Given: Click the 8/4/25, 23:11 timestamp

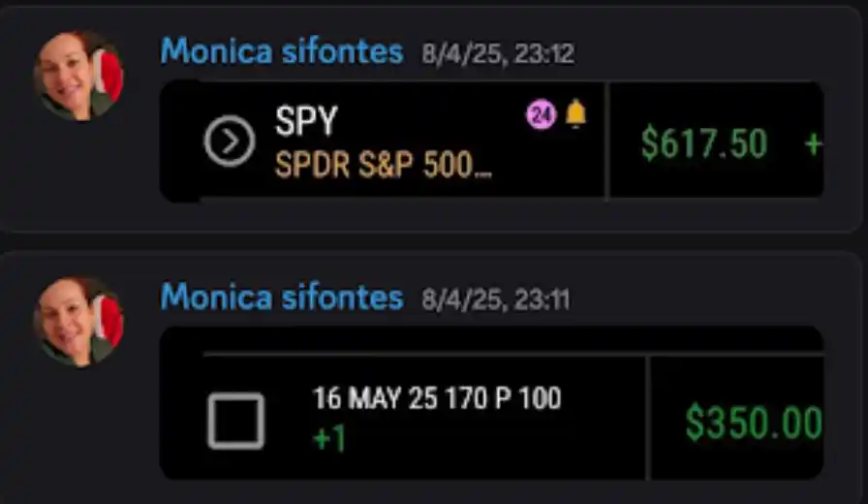Looking at the screenshot, I should [x=496, y=299].
